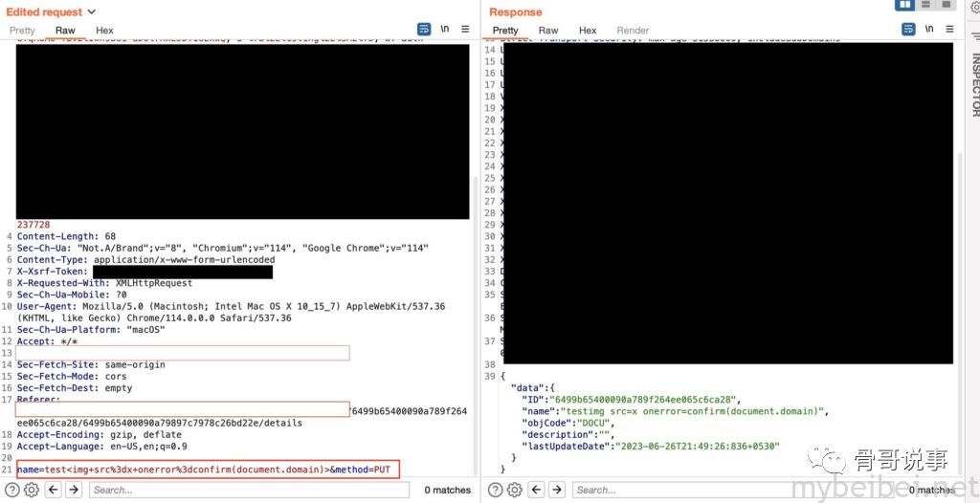The width and height of the screenshot is (980, 503).
Task: Click the "ID" value in response JSON
Action: (644, 400)
